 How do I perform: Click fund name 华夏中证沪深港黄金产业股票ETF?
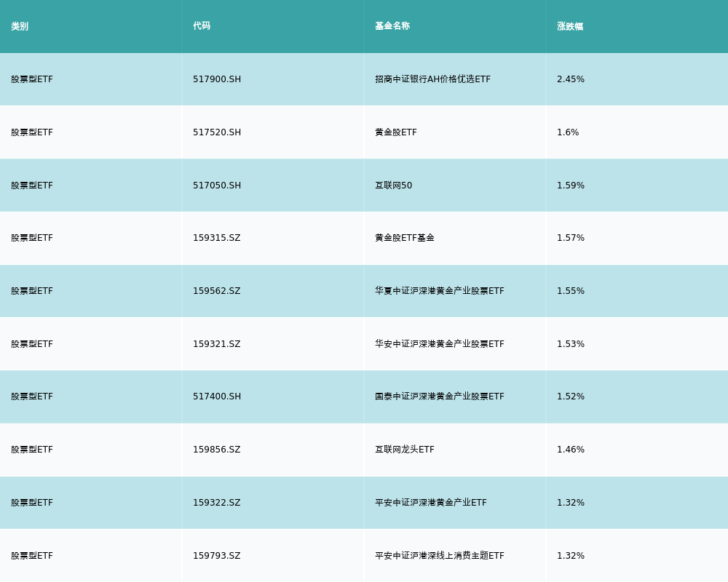pos(440,291)
